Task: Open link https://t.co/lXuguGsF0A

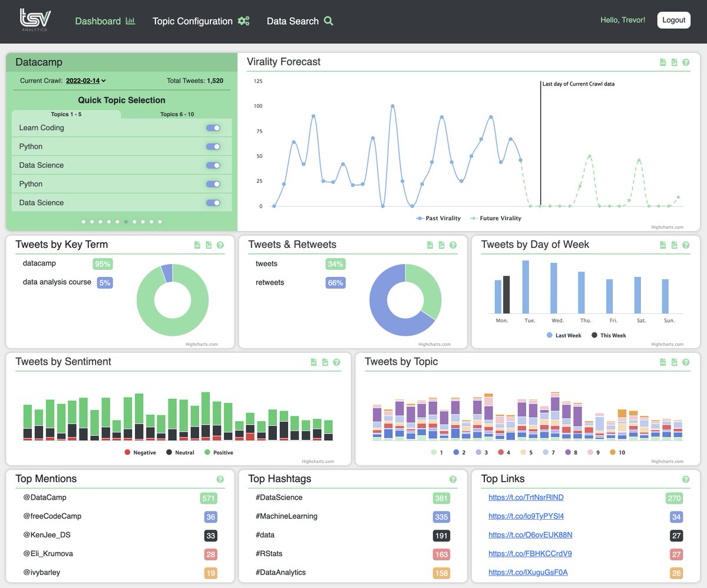Action: (x=528, y=573)
